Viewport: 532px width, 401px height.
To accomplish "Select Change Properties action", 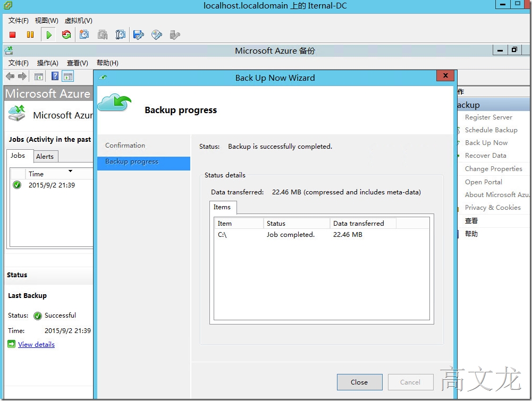I will [494, 169].
